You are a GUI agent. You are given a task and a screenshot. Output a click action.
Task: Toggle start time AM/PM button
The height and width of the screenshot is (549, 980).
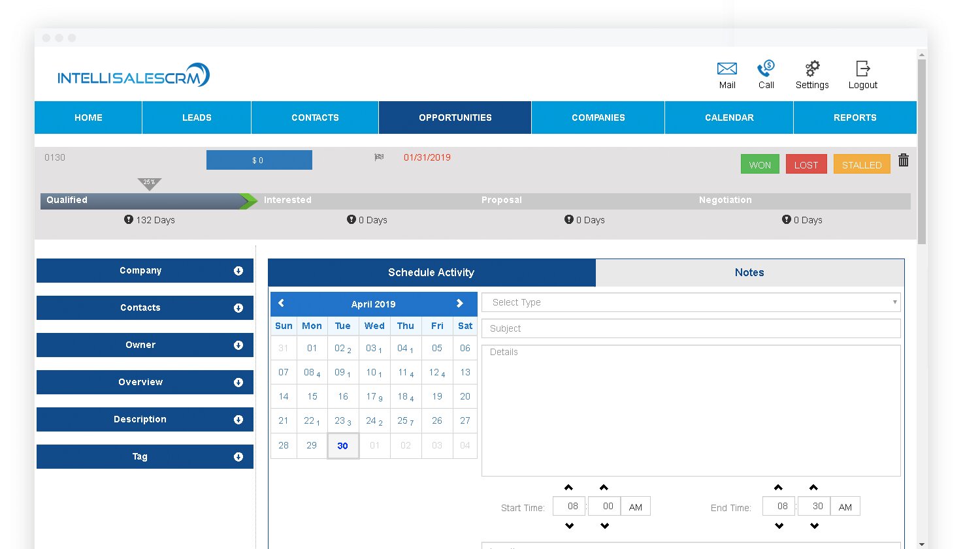pos(636,507)
